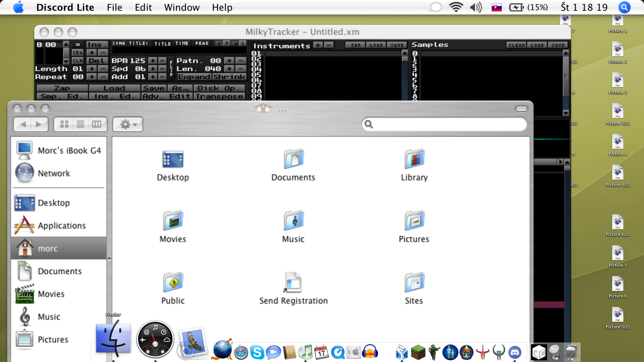Switch Finder to column view
The width and height of the screenshot is (644, 362).
(x=97, y=124)
